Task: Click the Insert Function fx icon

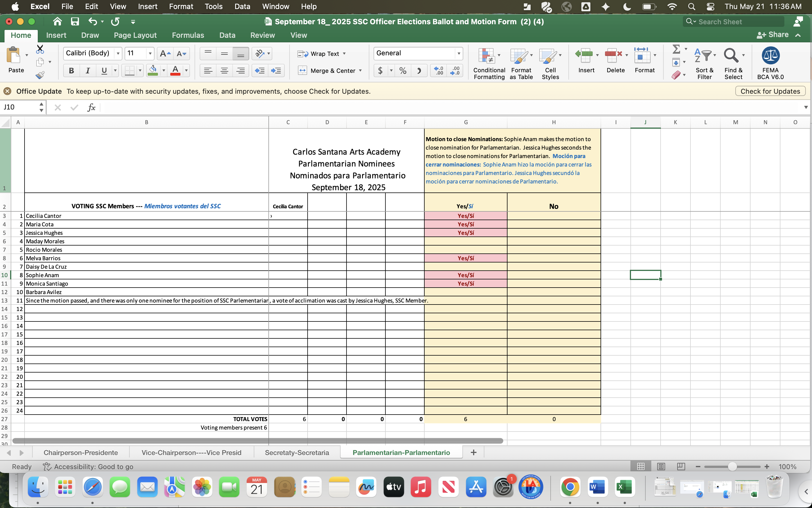Action: (x=91, y=108)
